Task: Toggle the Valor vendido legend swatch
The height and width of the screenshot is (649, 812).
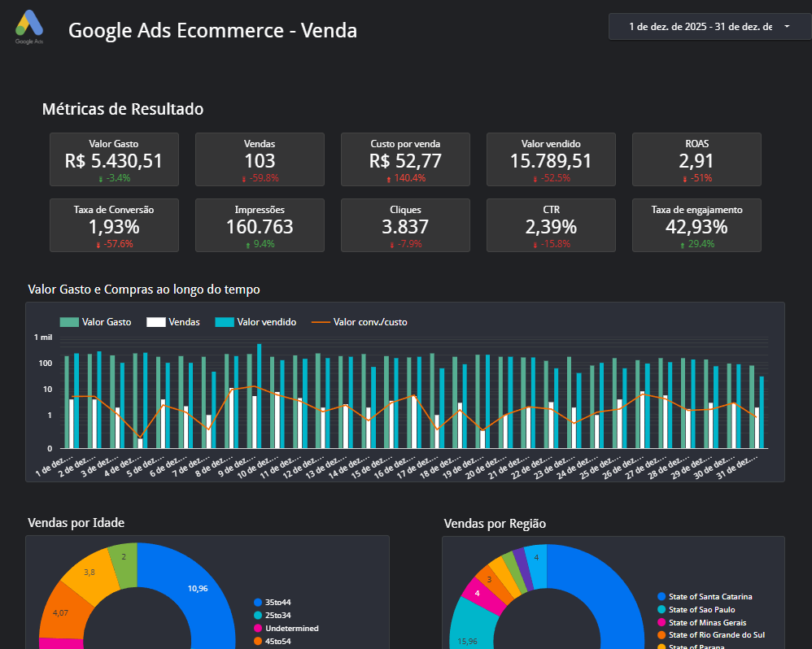Action: (225, 322)
